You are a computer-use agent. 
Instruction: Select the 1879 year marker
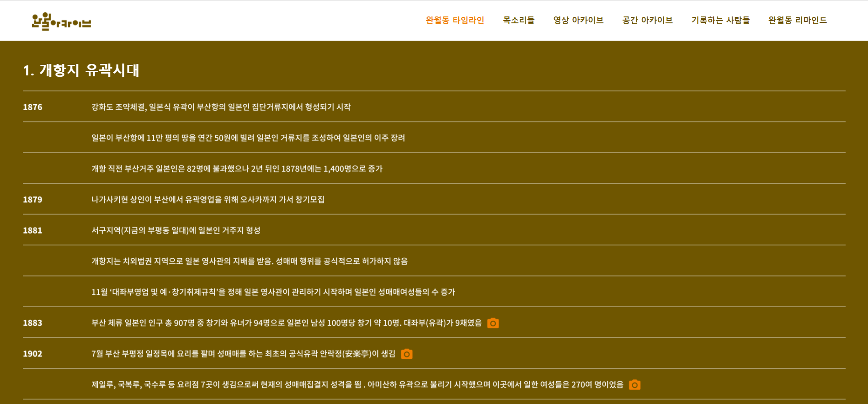tap(32, 200)
